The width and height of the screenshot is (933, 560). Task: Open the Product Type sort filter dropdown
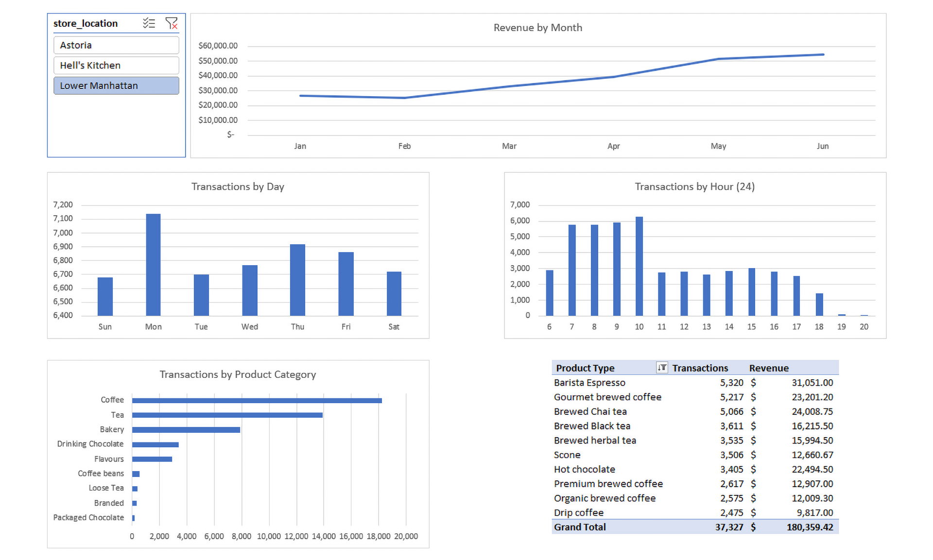tap(661, 368)
